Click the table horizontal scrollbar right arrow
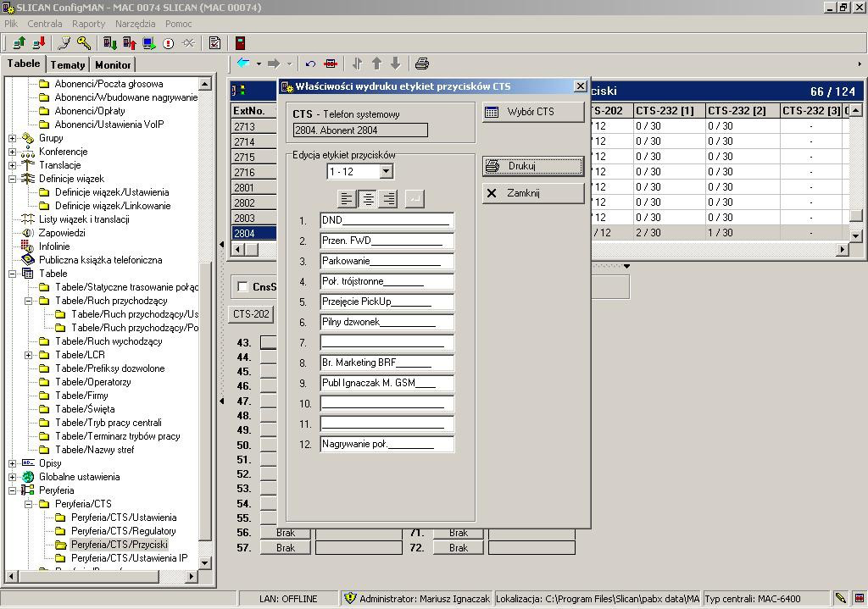The image size is (868, 609). pyautogui.click(x=842, y=250)
